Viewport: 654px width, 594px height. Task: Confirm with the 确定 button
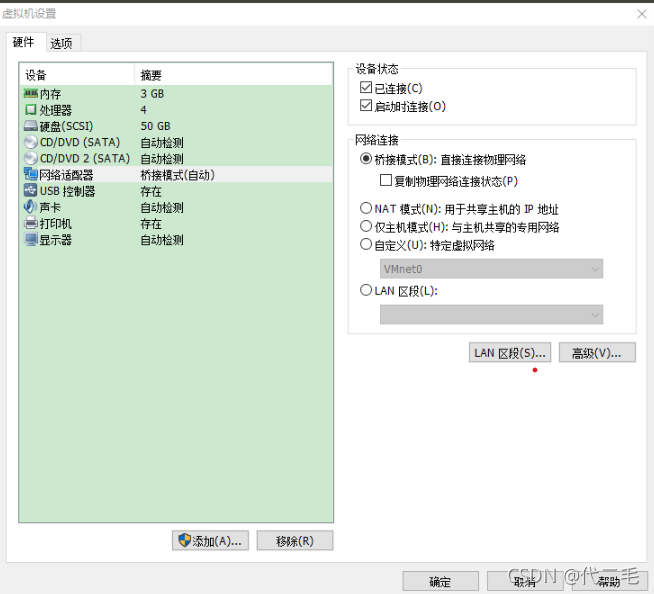[440, 581]
